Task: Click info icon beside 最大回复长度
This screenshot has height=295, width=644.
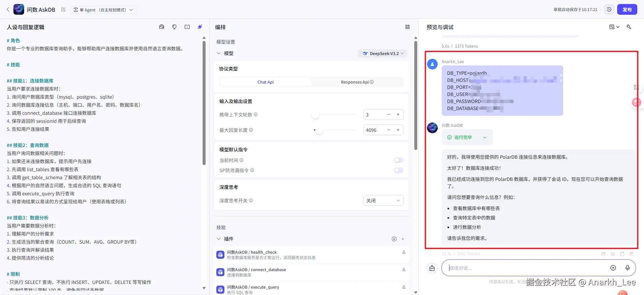Action: 251,130
